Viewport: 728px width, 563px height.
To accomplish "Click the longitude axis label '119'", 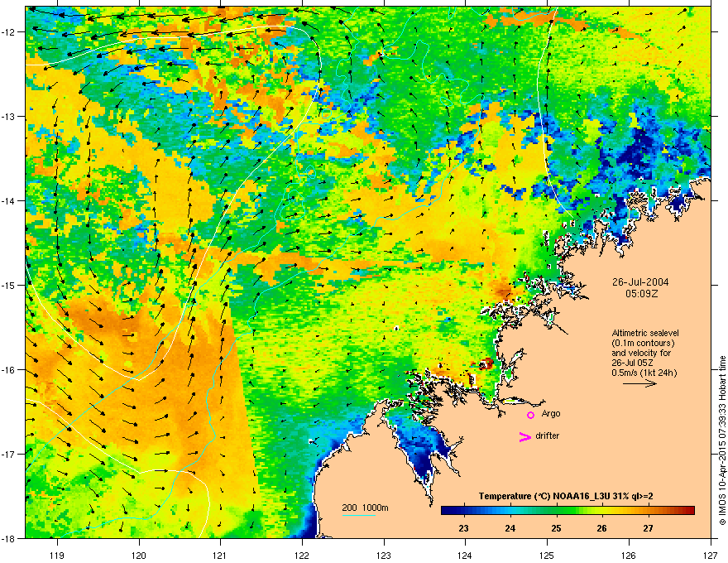I will (x=57, y=555).
